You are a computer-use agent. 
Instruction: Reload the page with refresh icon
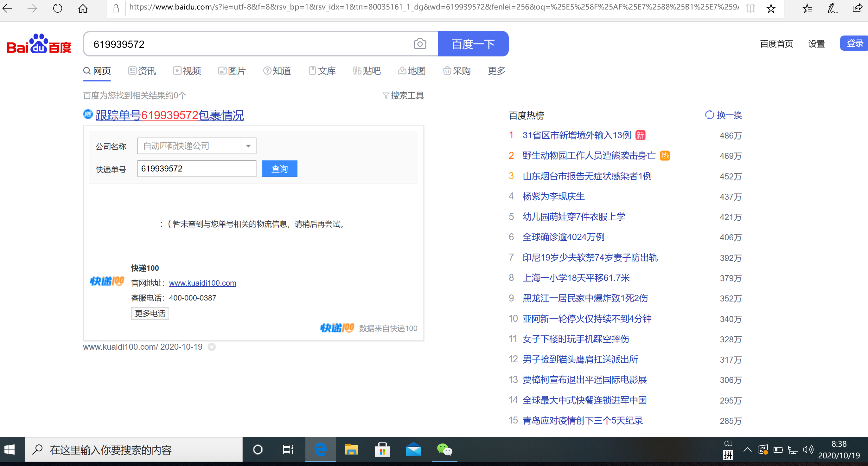pos(58,9)
